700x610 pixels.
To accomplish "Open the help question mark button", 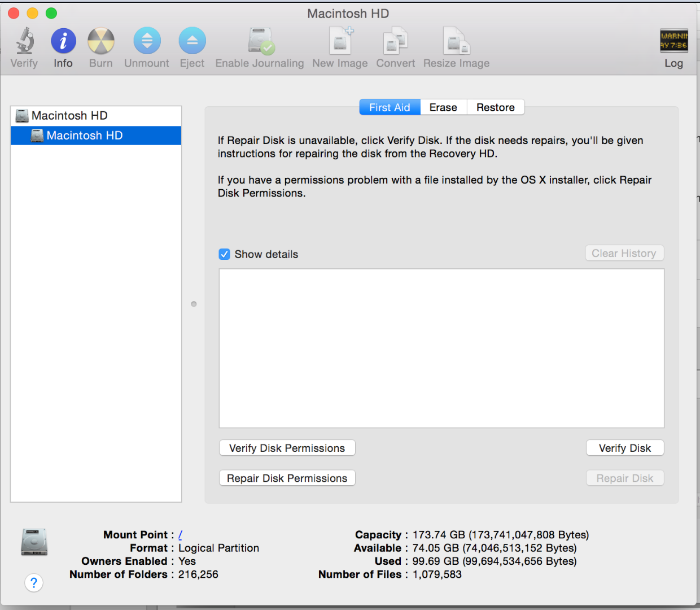I will [x=34, y=583].
